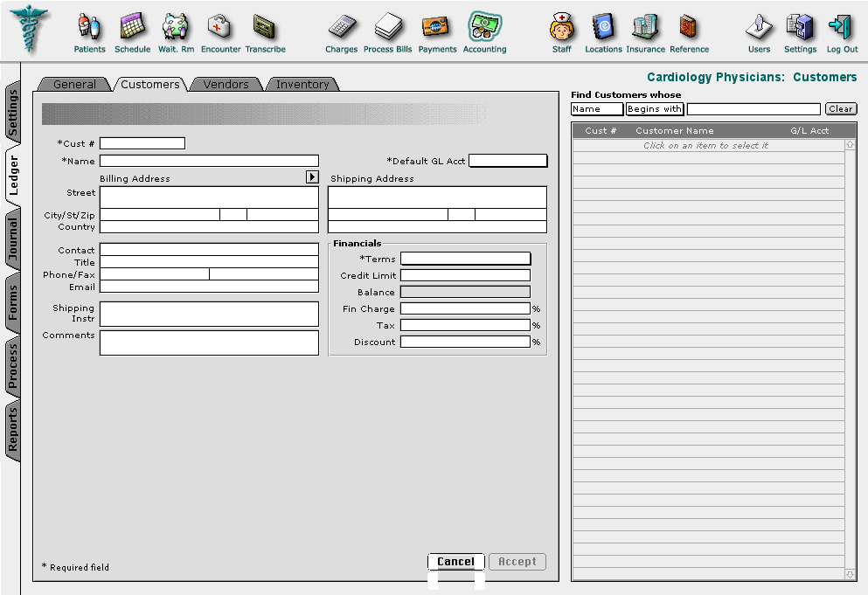This screenshot has height=595, width=868.
Task: Open the Reference book icon
Action: [x=689, y=33]
